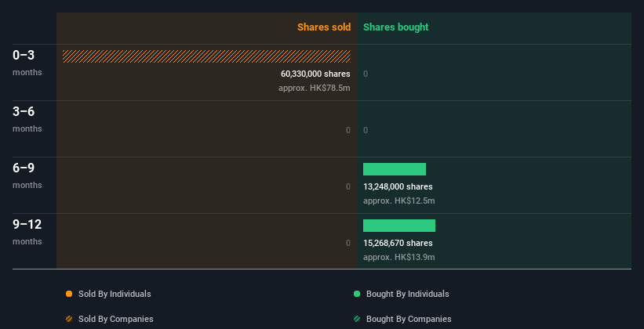Click the hatched Bought By Companies legend icon
This screenshot has height=329, width=644.
(357, 319)
